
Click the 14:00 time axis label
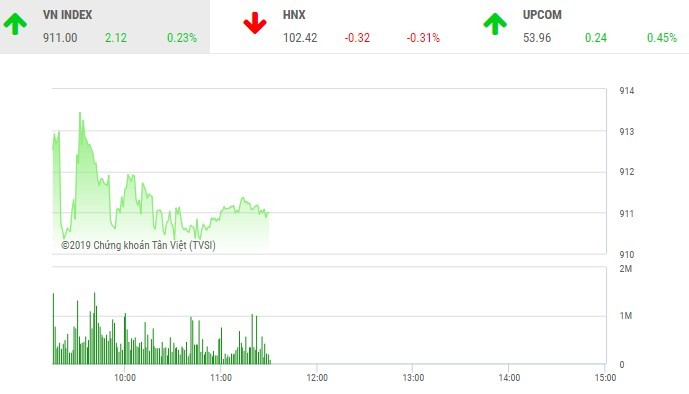(x=509, y=378)
